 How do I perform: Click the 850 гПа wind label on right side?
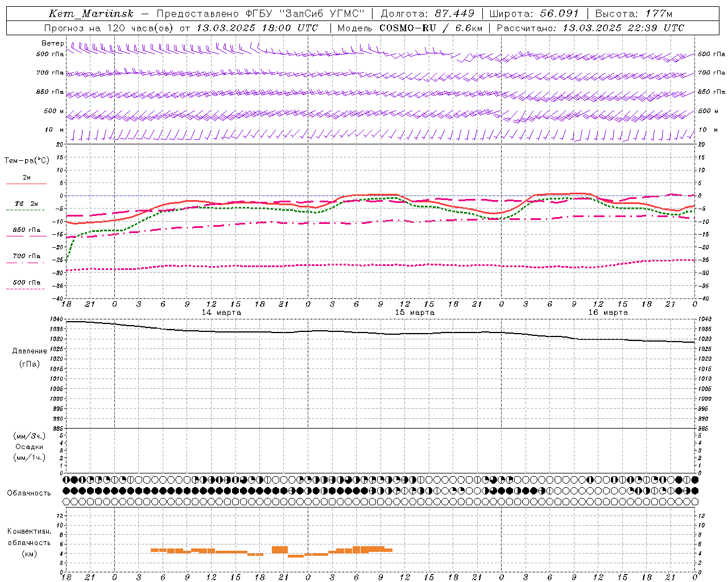(712, 92)
